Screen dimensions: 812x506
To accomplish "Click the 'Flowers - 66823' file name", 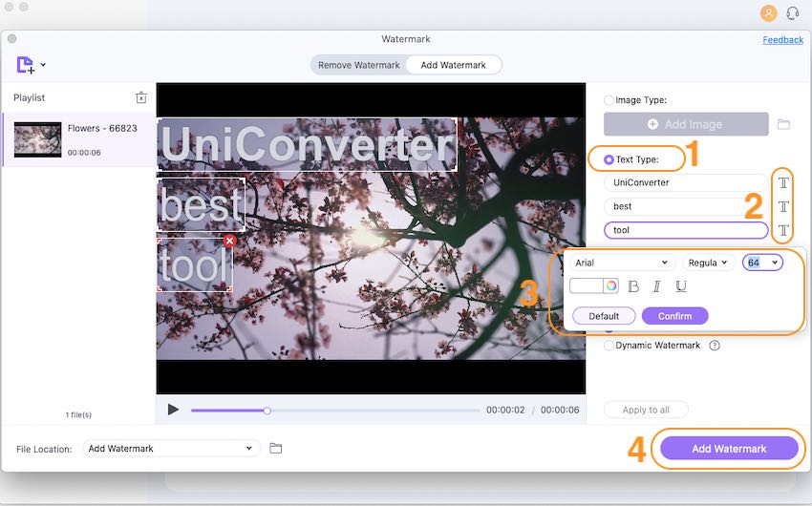I will [x=102, y=128].
